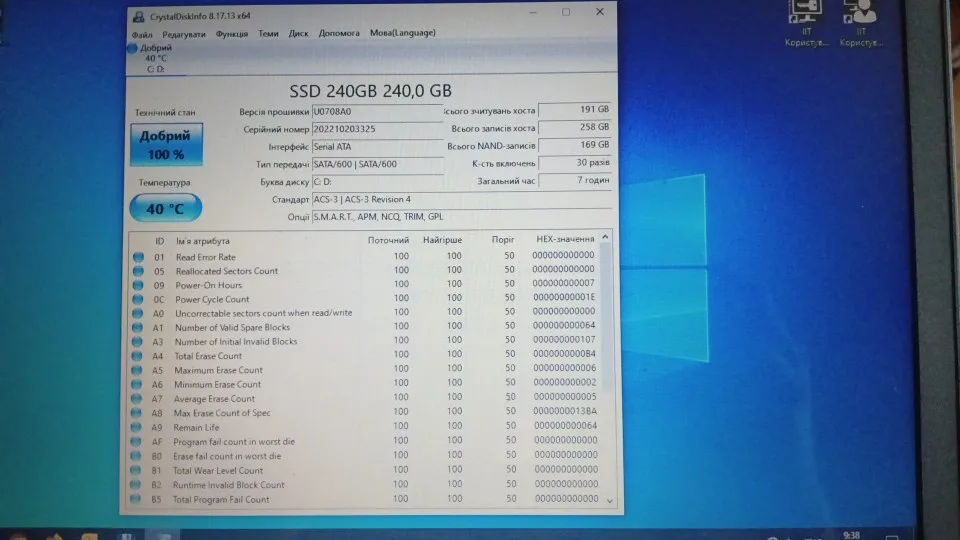Screen dimensions: 960x540
Task: Click status circle for Max Erase Count of Spec
Action: [136, 413]
